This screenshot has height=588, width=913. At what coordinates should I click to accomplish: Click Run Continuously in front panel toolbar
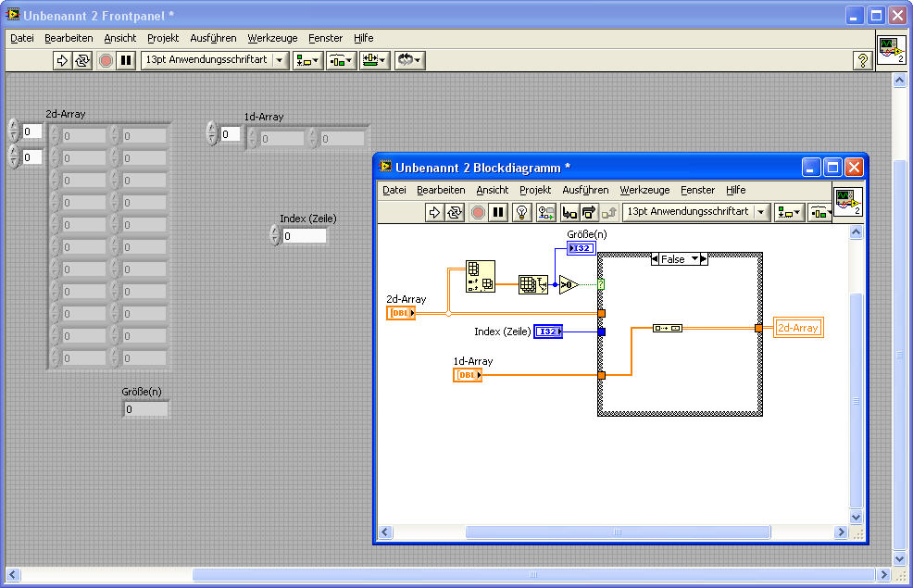click(82, 60)
